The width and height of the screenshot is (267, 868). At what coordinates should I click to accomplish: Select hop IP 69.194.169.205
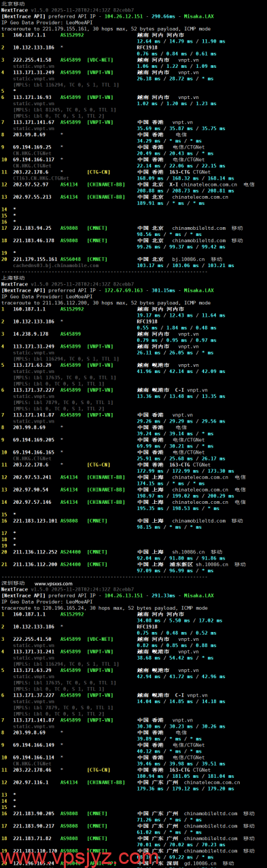tap(34, 439)
